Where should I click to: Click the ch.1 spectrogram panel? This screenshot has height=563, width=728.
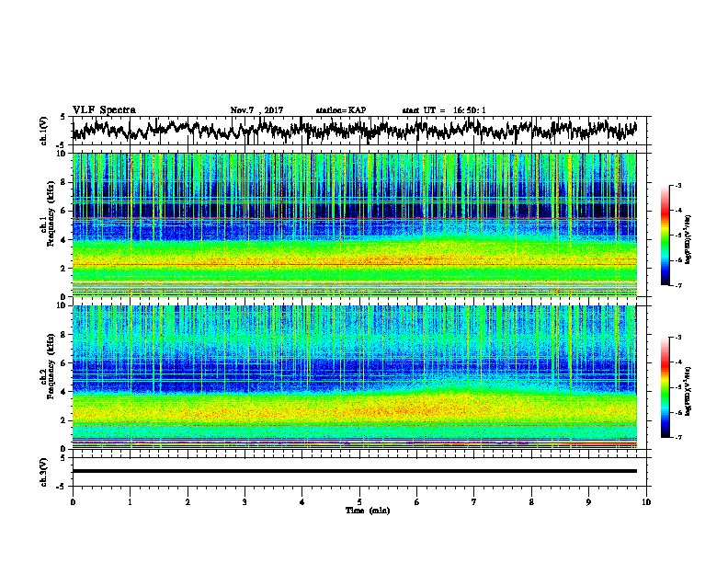[355, 224]
